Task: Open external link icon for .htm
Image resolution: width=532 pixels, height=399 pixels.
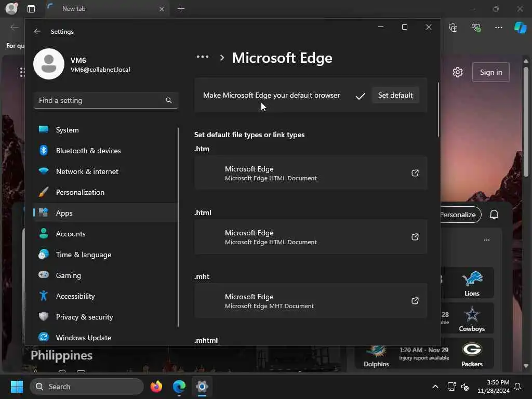Action: [415, 173]
